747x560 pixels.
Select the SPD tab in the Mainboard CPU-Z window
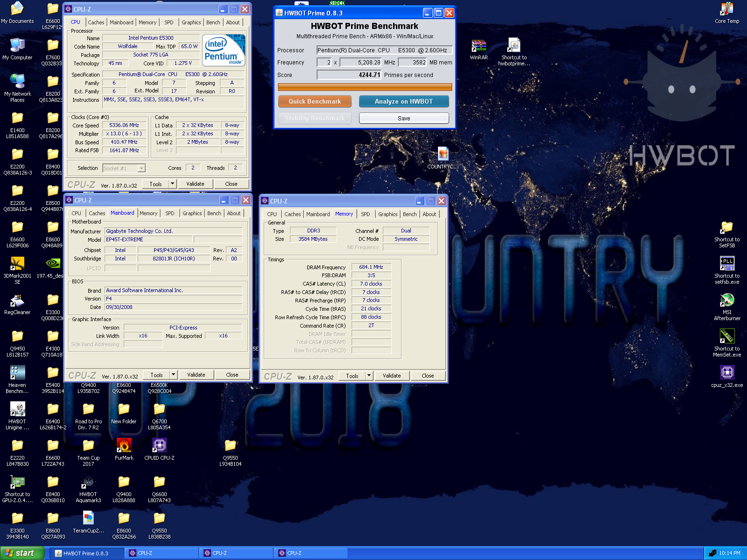170,213
